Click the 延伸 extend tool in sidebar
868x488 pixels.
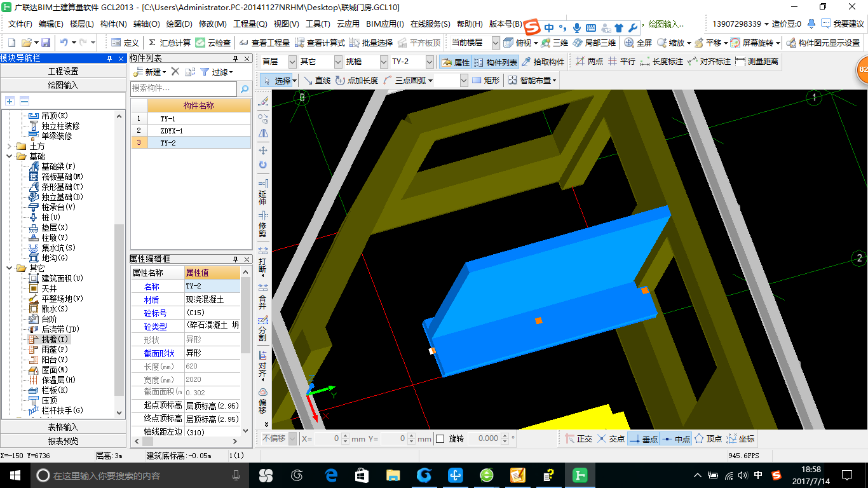pos(263,191)
